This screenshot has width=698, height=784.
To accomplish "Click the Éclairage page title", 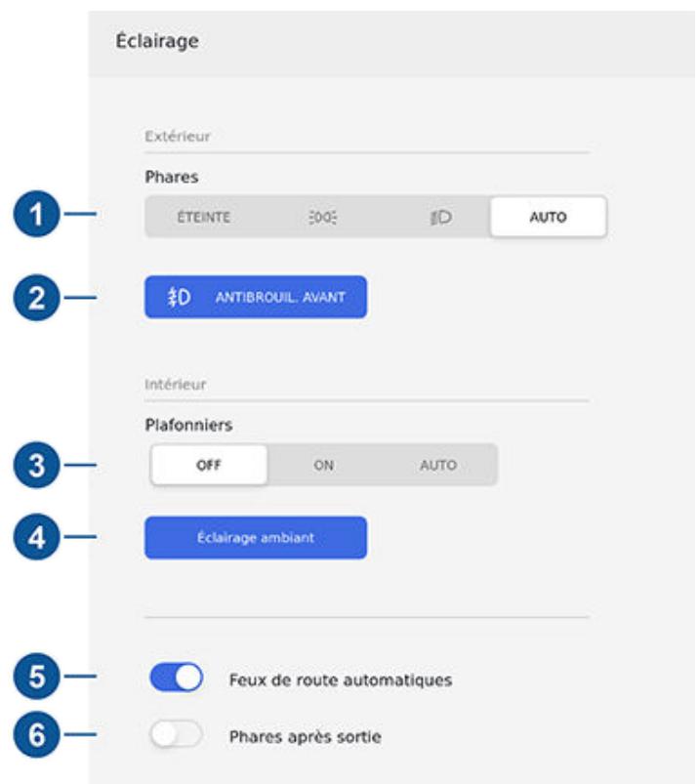I will pyautogui.click(x=157, y=41).
